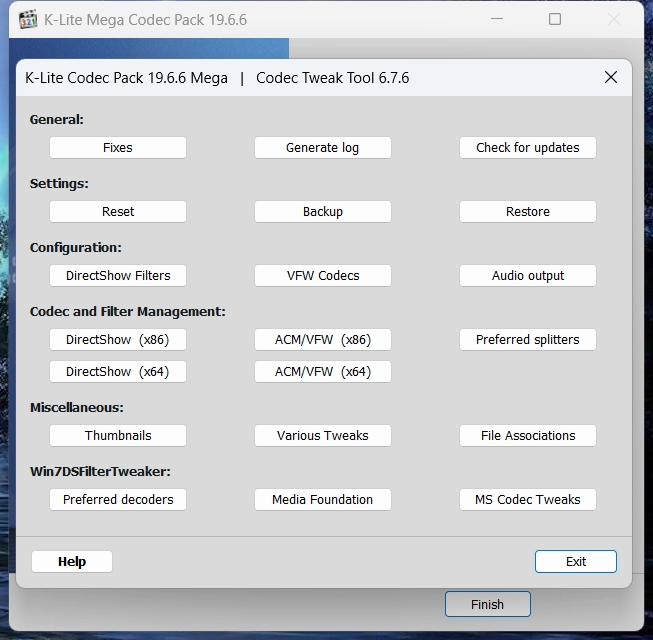This screenshot has height=640, width=653.
Task: Exit the Codec Tweak Tool
Action: pos(576,562)
